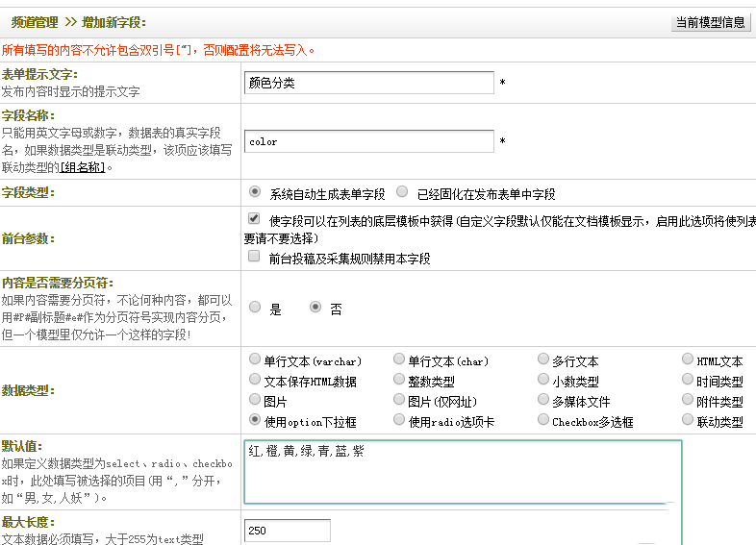Click the 当前模型信息 button
This screenshot has width=756, height=545.
point(710,23)
